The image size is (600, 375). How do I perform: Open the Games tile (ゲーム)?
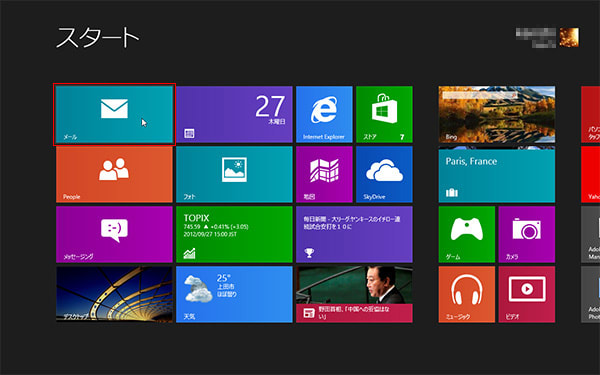point(466,235)
